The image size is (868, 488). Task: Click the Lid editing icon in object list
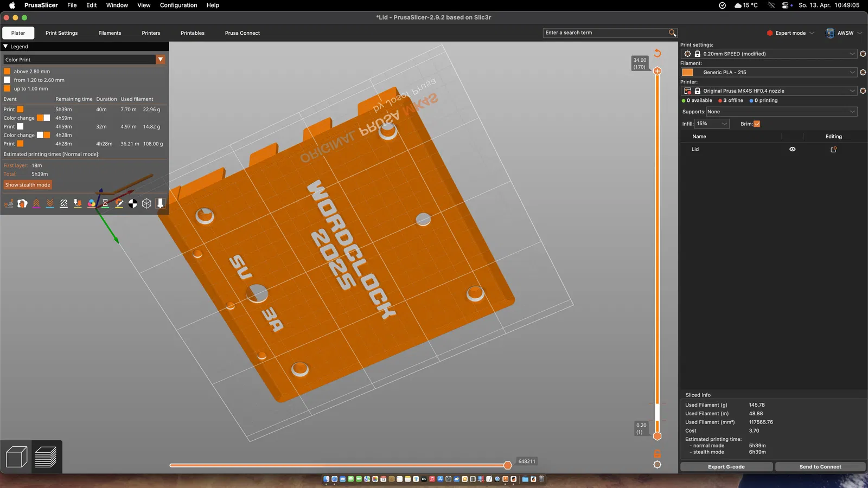click(833, 149)
